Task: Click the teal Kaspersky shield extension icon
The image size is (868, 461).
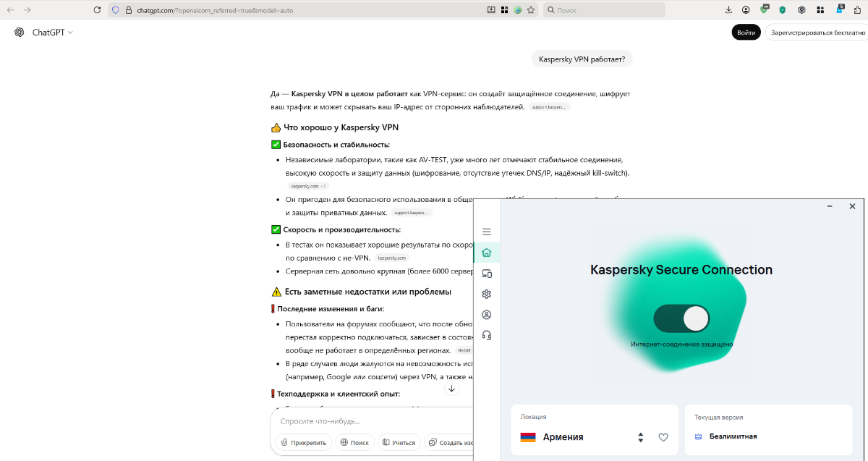Action: 783,10
